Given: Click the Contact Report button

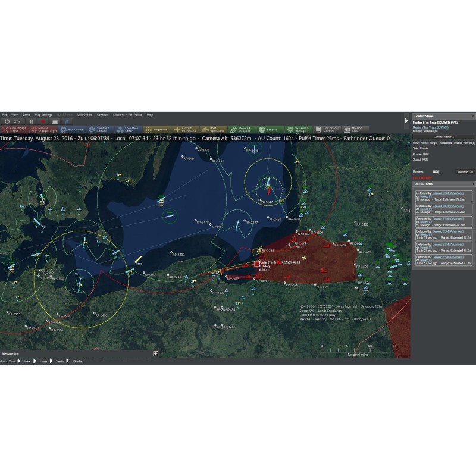Looking at the screenshot, I should (x=443, y=136).
